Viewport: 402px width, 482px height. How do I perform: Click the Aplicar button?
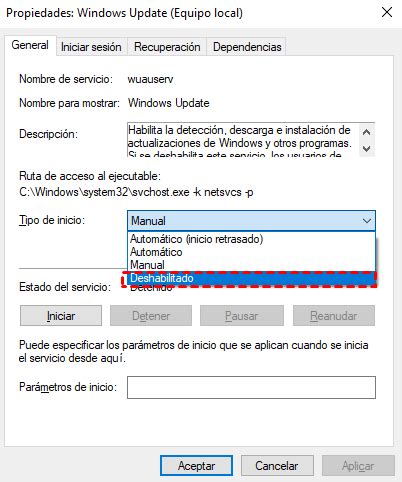[358, 466]
